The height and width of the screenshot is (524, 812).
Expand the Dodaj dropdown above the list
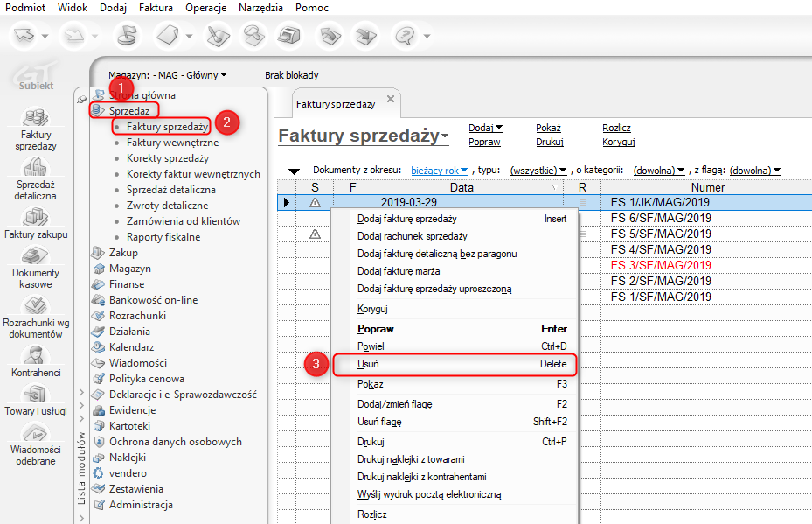tap(486, 128)
